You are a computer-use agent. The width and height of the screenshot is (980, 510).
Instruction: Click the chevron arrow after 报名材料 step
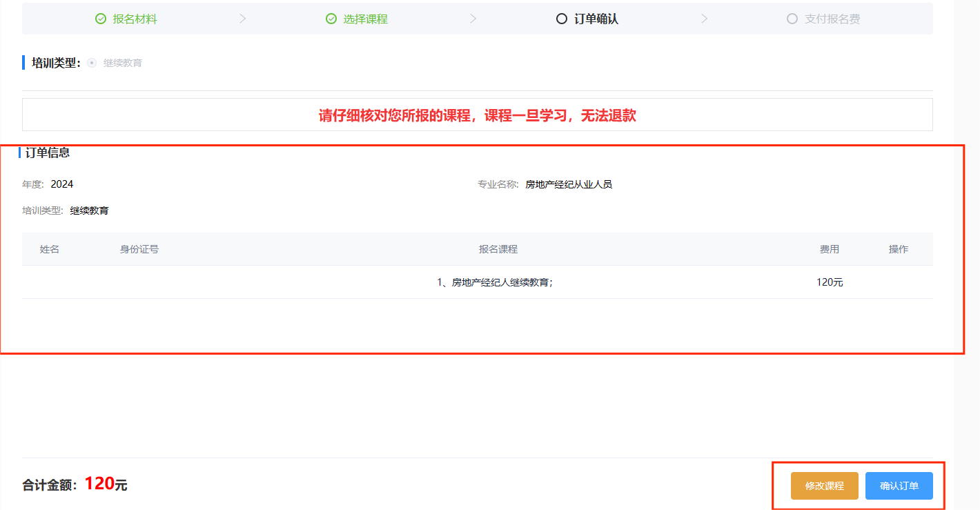point(242,19)
